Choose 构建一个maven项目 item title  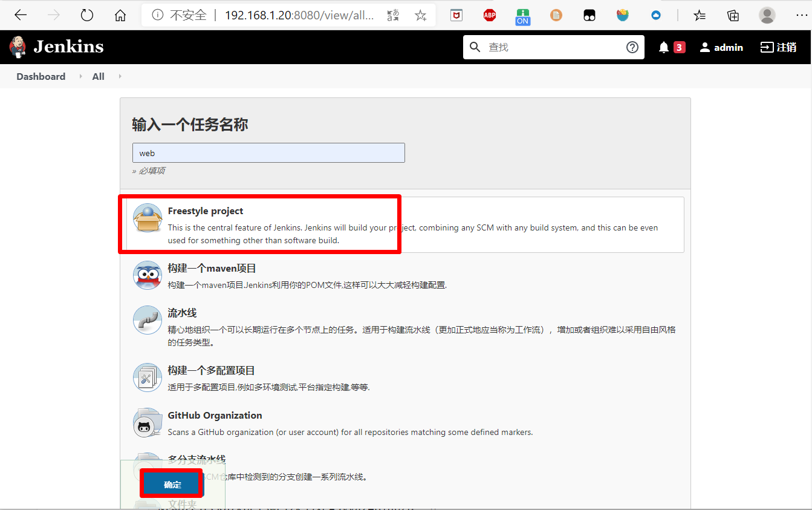[212, 268]
